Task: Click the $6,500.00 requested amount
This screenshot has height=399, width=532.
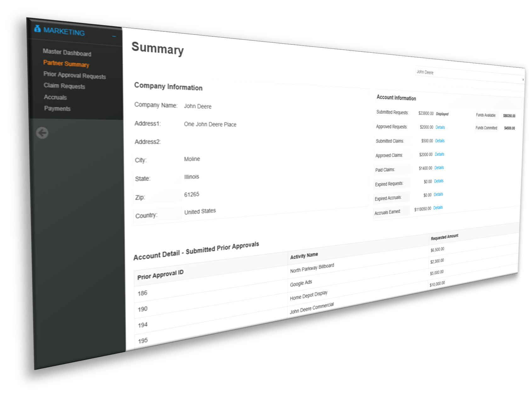Action: 437,250
